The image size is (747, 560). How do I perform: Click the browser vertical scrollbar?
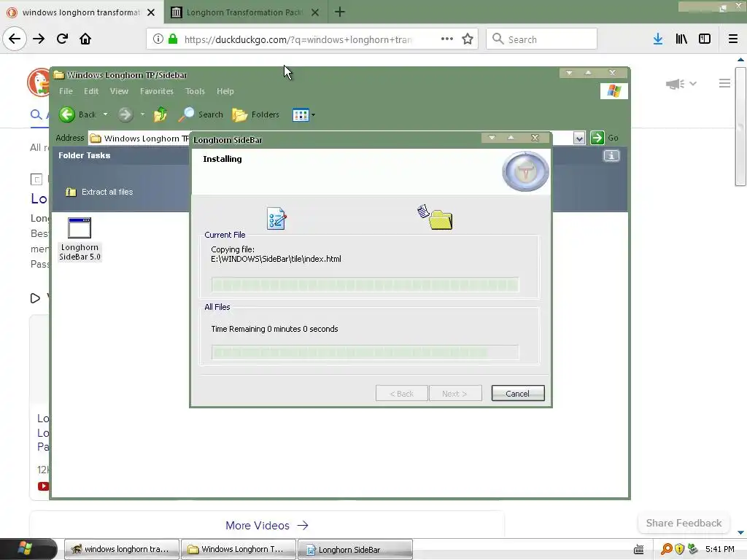(x=740, y=126)
